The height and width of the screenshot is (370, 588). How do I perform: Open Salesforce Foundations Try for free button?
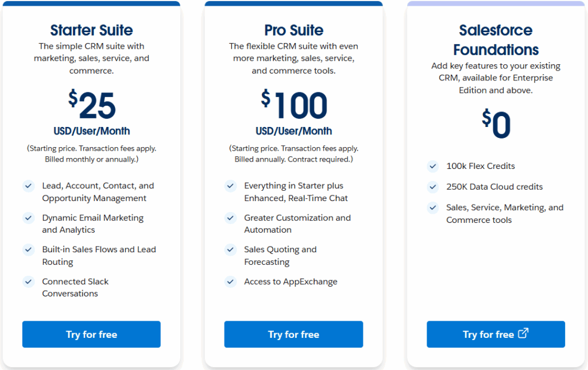click(488, 334)
